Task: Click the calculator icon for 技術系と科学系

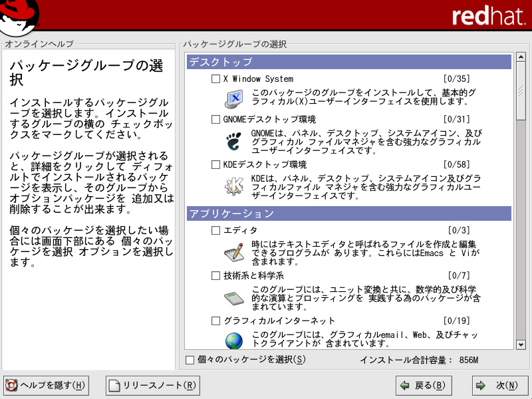Action: coord(234,298)
